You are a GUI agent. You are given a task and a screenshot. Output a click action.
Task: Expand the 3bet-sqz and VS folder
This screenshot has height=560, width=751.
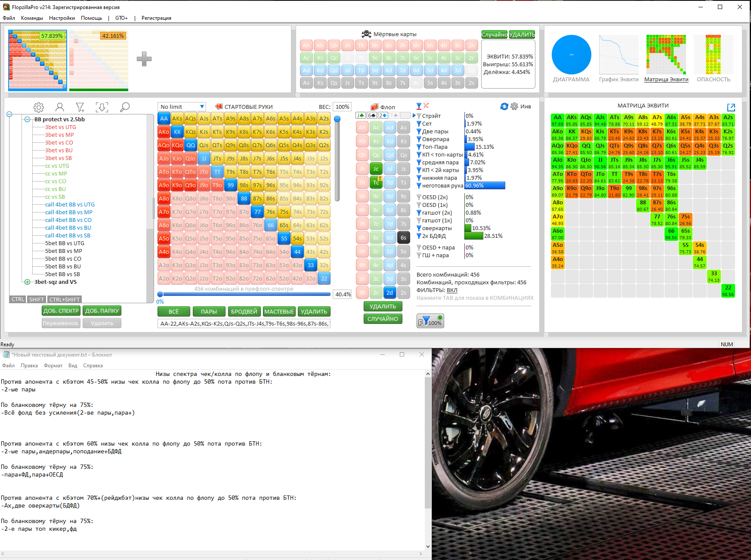pos(27,282)
